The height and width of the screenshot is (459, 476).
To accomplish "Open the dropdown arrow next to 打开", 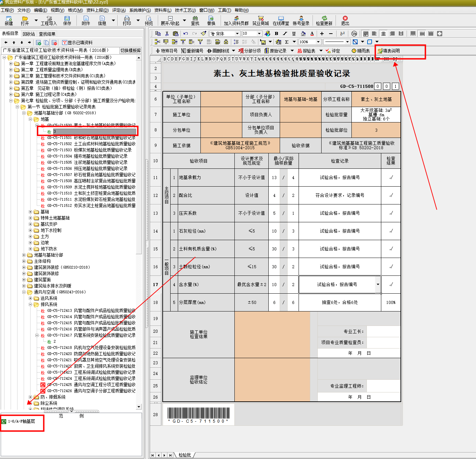I will pos(36,21).
